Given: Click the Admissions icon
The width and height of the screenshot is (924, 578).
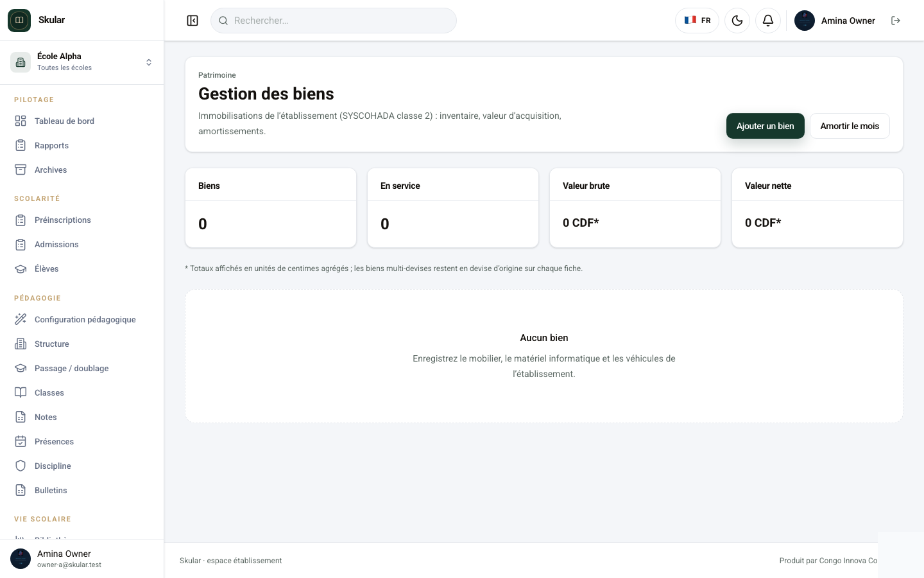Looking at the screenshot, I should point(21,244).
